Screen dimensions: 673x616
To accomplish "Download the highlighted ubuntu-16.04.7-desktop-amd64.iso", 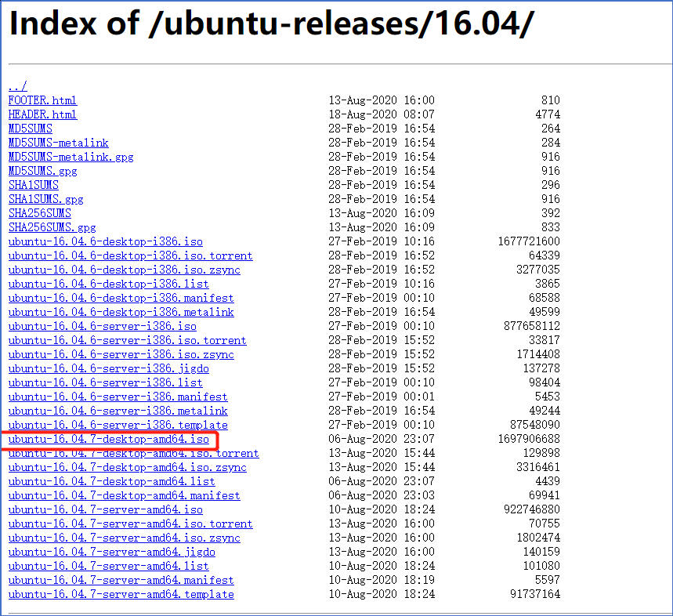I will coord(107,439).
